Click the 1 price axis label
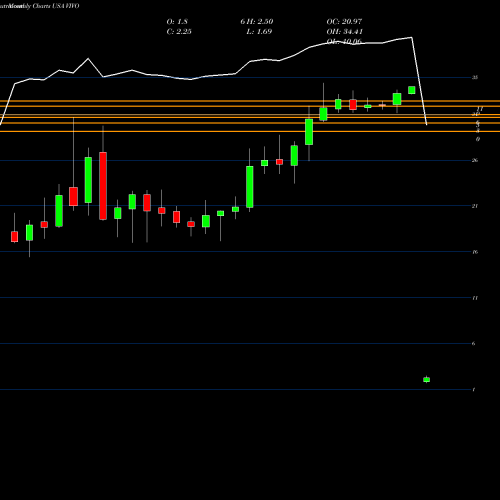Viewport: 500px width, 500px height. pyautogui.click(x=474, y=390)
